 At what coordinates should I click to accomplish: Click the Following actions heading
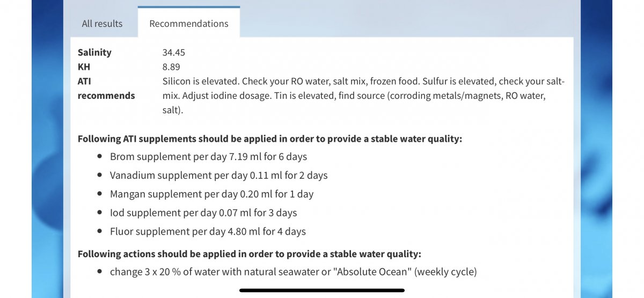click(x=249, y=254)
